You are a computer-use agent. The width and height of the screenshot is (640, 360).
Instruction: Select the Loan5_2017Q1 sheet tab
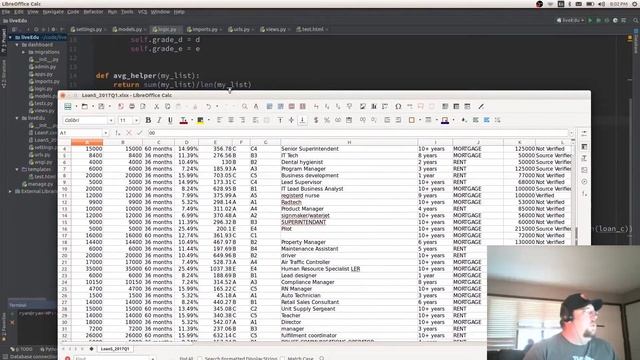coord(115,349)
